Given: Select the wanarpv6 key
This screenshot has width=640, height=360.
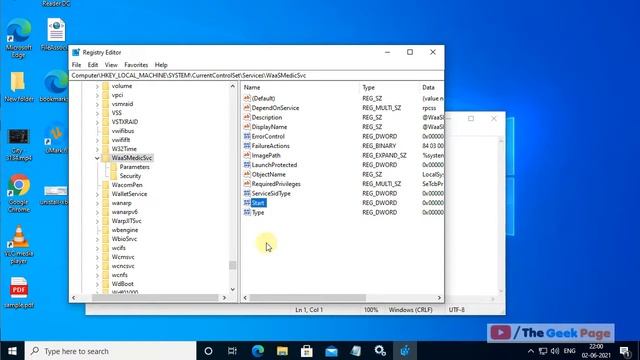Looking at the screenshot, I should click(124, 212).
